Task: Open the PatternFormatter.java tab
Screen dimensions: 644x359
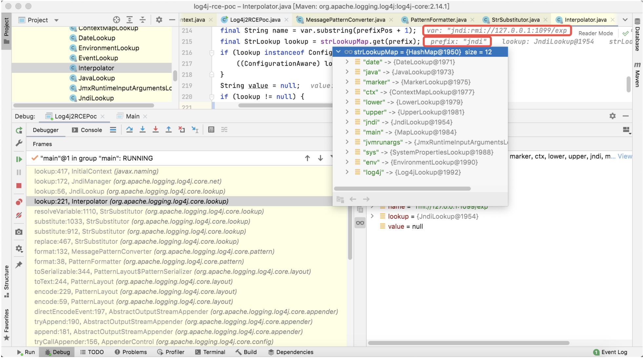Action: [x=438, y=20]
